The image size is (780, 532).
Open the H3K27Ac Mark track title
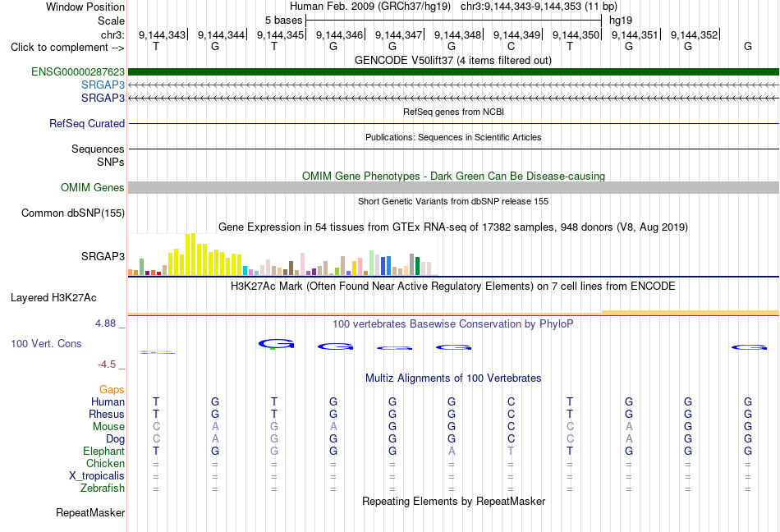(x=453, y=286)
